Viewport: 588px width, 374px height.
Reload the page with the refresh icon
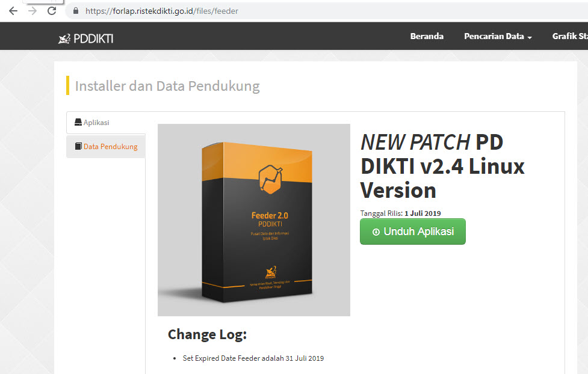click(x=52, y=11)
